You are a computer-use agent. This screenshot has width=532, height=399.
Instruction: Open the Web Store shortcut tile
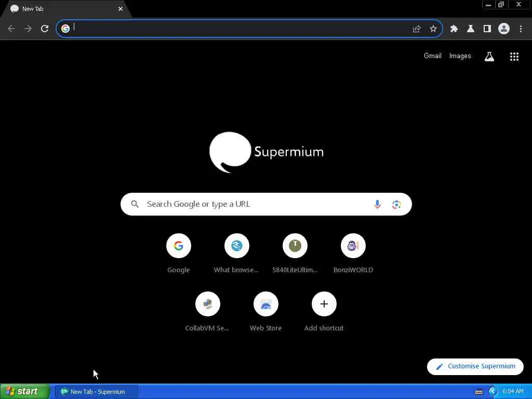(265, 312)
